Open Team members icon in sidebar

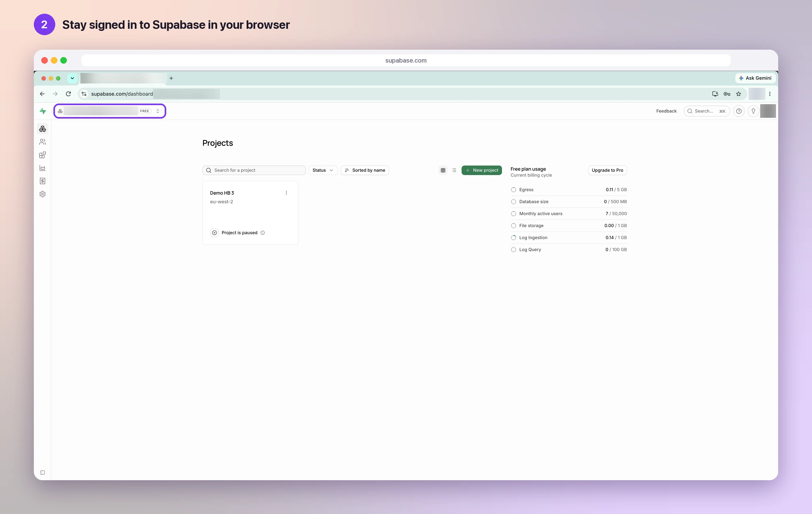[43, 142]
